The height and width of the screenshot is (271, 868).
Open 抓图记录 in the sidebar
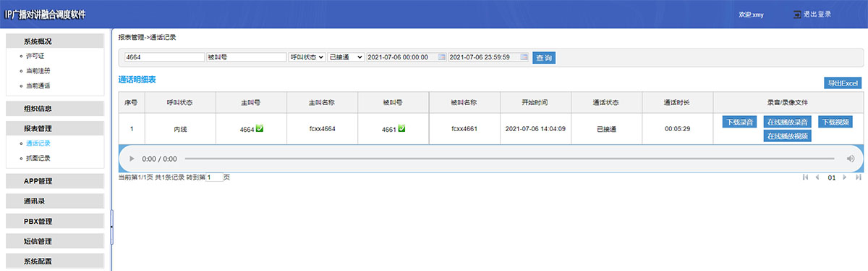(x=38, y=158)
